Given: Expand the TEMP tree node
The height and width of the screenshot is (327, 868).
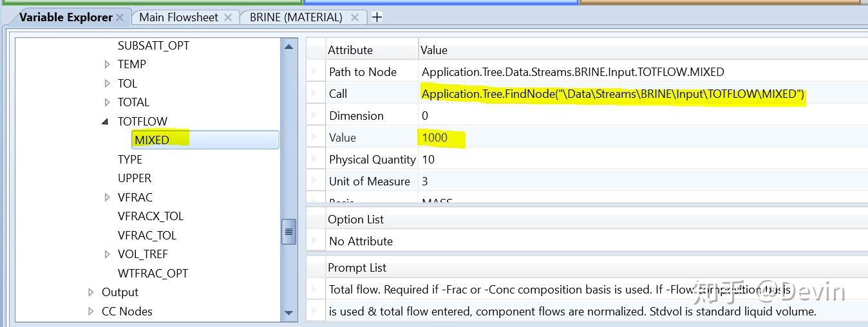Looking at the screenshot, I should point(108,64).
